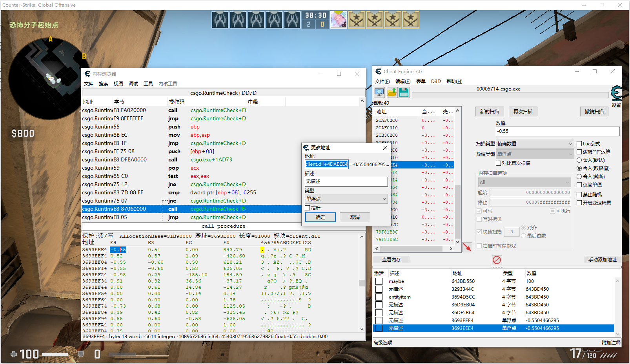Click the scan results horizontal scrollbar
This screenshot has height=364, width=630.
click(x=414, y=248)
